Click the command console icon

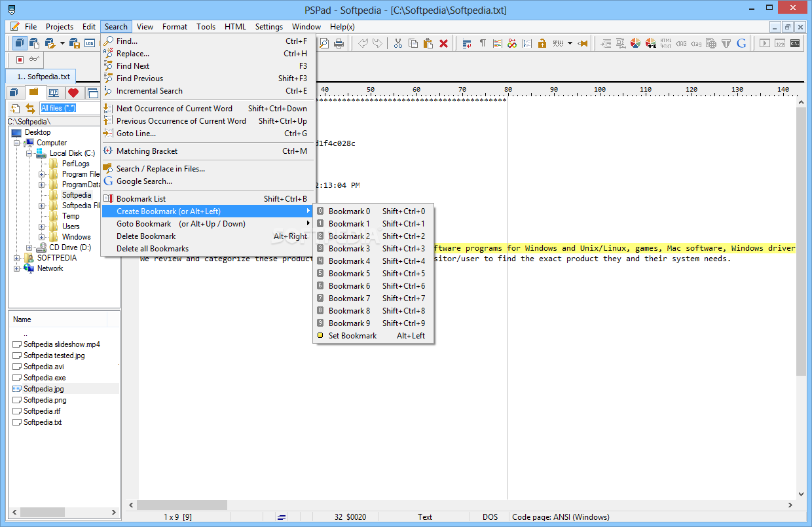[x=795, y=43]
